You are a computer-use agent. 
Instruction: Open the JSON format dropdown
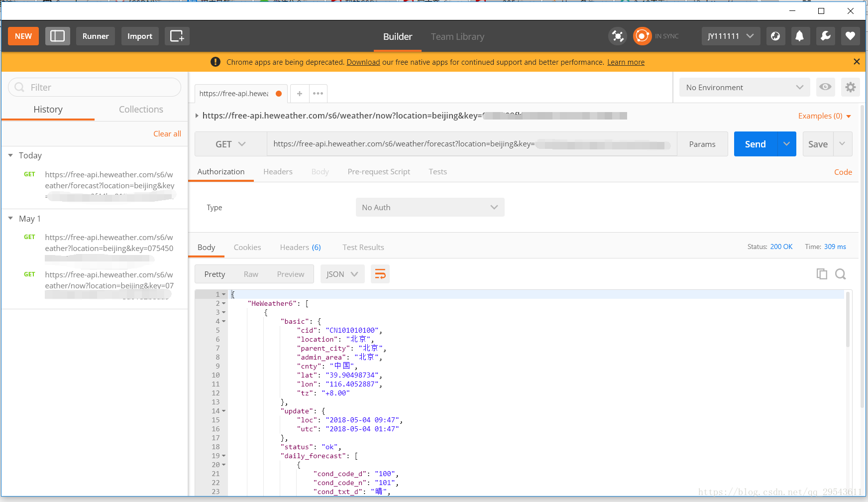tap(342, 274)
